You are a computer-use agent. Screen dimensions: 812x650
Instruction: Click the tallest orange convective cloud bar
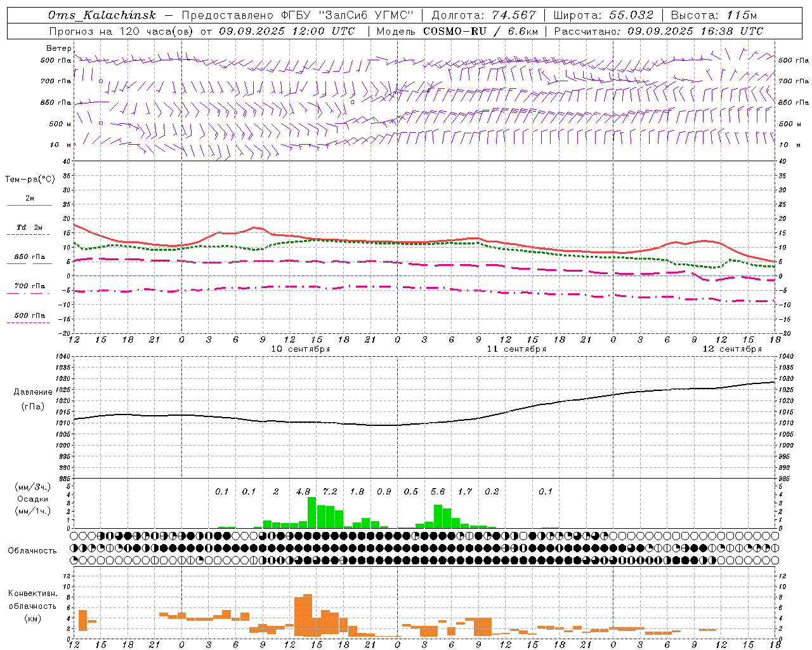[x=308, y=616]
